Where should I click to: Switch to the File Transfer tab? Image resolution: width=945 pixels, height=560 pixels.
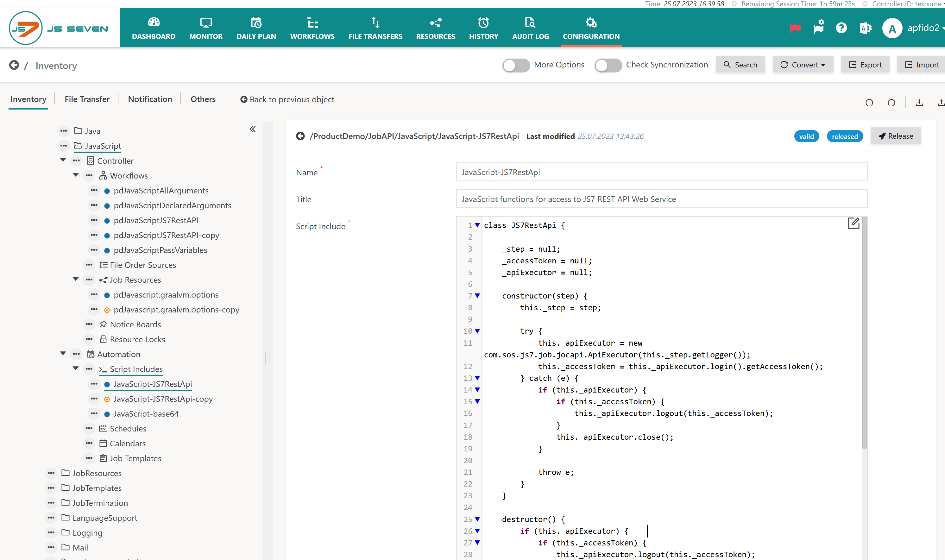click(x=87, y=99)
